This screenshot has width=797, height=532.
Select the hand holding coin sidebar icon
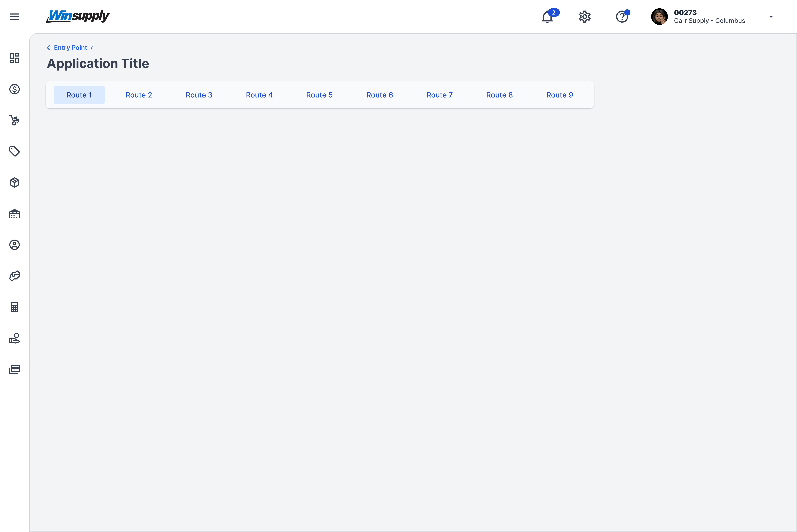[x=14, y=338]
